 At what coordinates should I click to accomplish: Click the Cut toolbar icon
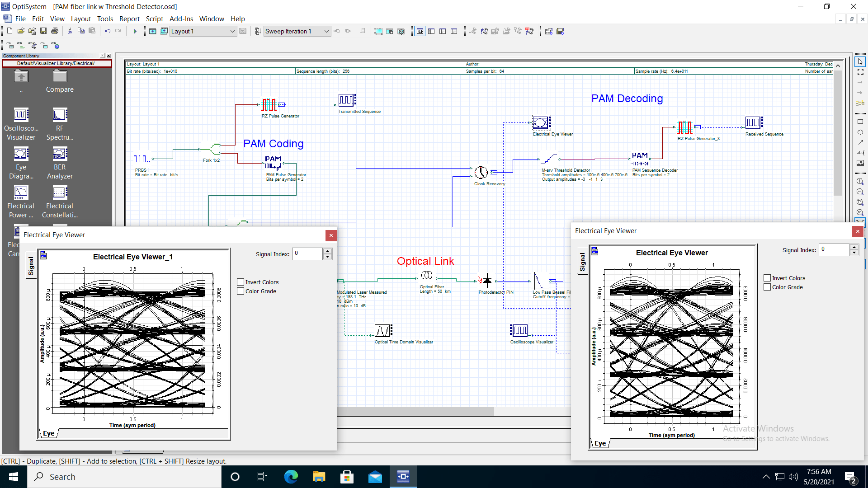click(70, 31)
